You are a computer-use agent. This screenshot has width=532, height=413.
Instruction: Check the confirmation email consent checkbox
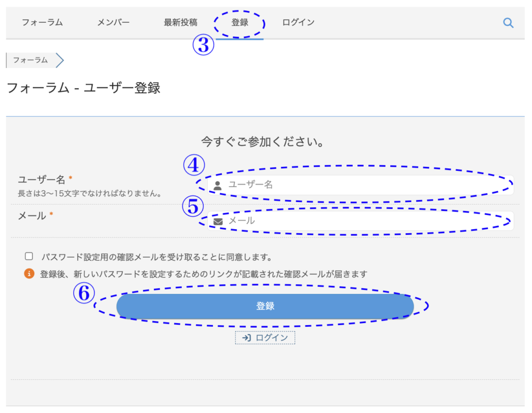[x=29, y=256]
